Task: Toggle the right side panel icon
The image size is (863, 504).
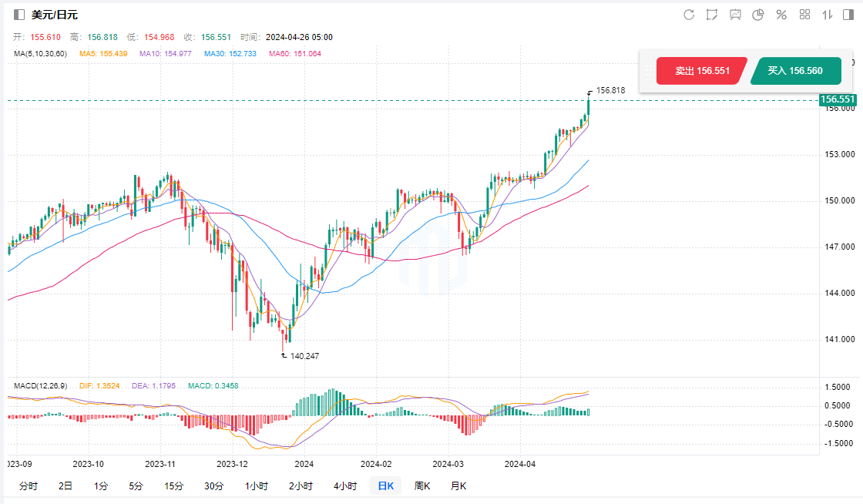Action: [x=850, y=15]
